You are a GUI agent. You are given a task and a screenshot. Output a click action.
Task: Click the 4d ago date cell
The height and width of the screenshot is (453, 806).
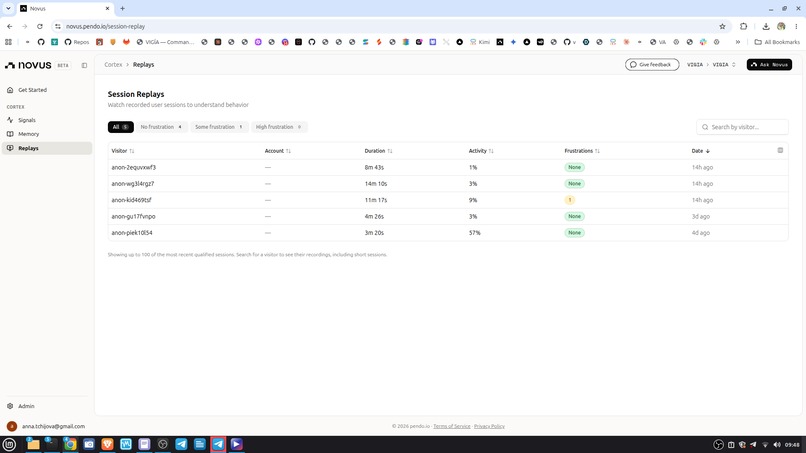click(701, 233)
